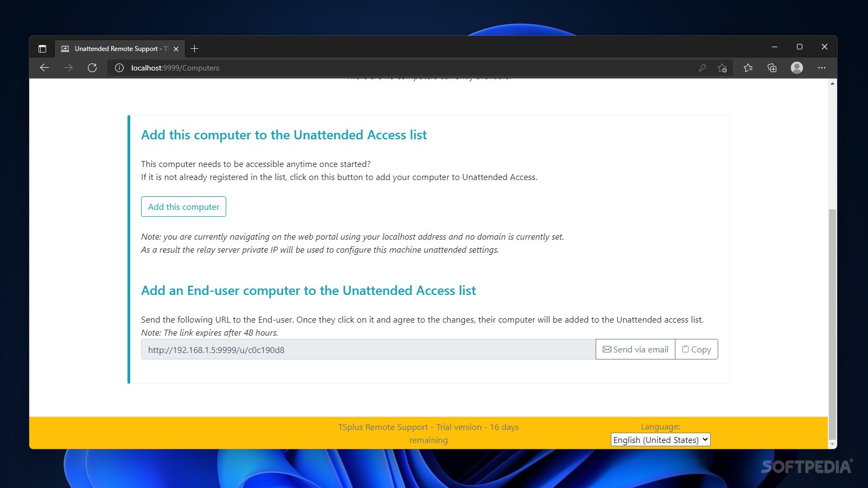Open the English (United States) language dropdown

(660, 440)
